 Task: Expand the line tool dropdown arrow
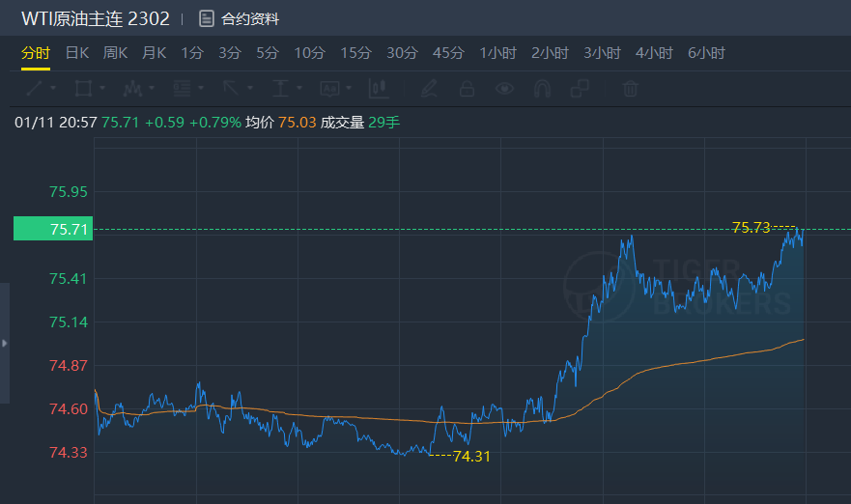pos(53,88)
